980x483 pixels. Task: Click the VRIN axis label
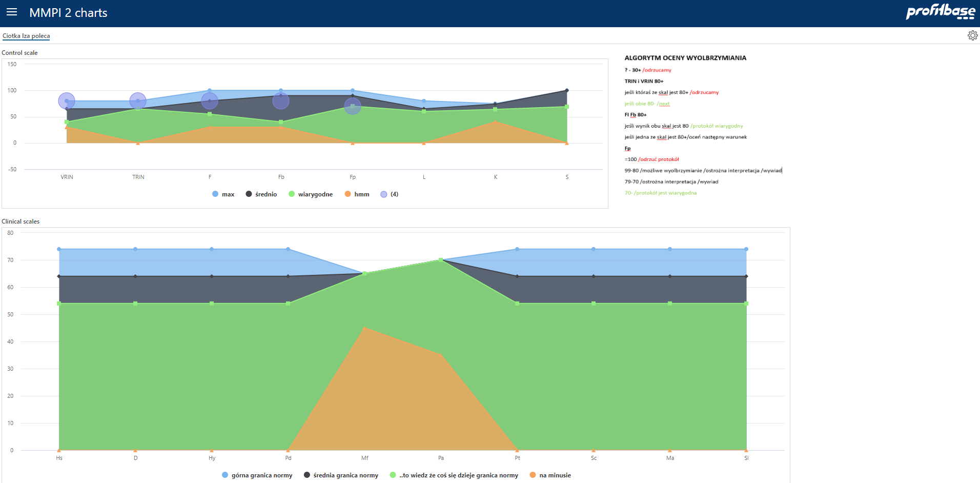[67, 177]
